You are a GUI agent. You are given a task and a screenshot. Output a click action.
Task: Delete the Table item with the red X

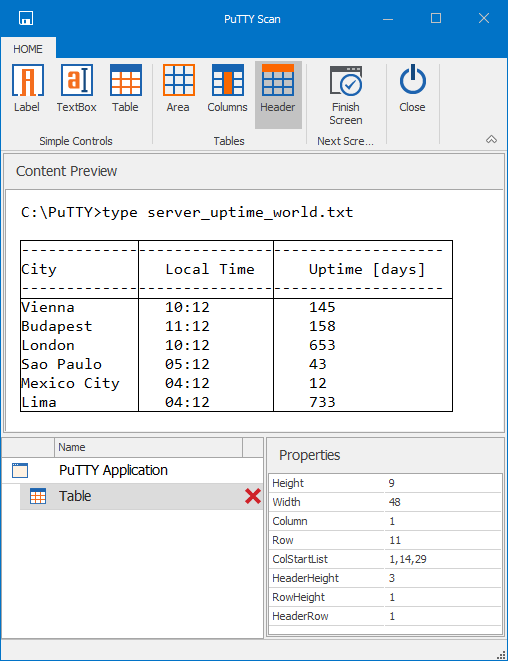click(253, 496)
